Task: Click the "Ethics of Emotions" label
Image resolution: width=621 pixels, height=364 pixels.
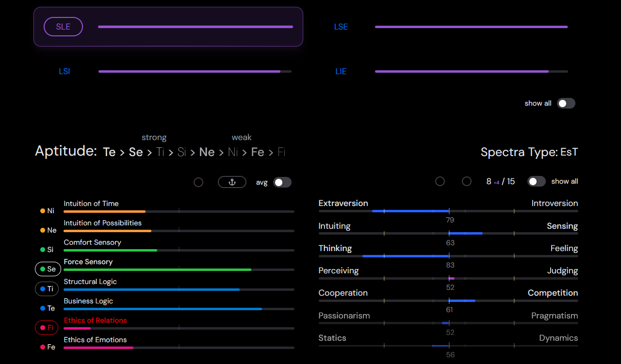Action: click(96, 340)
